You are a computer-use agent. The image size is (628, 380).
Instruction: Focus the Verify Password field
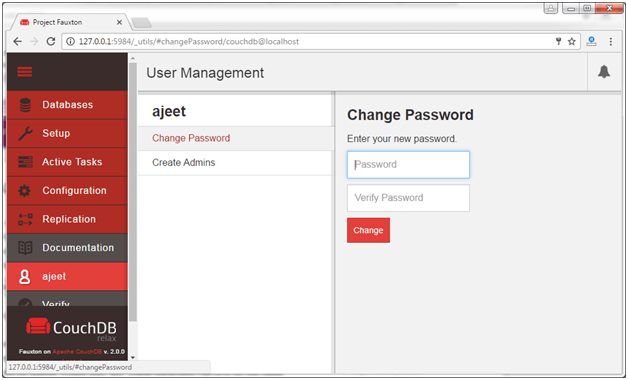tap(408, 198)
